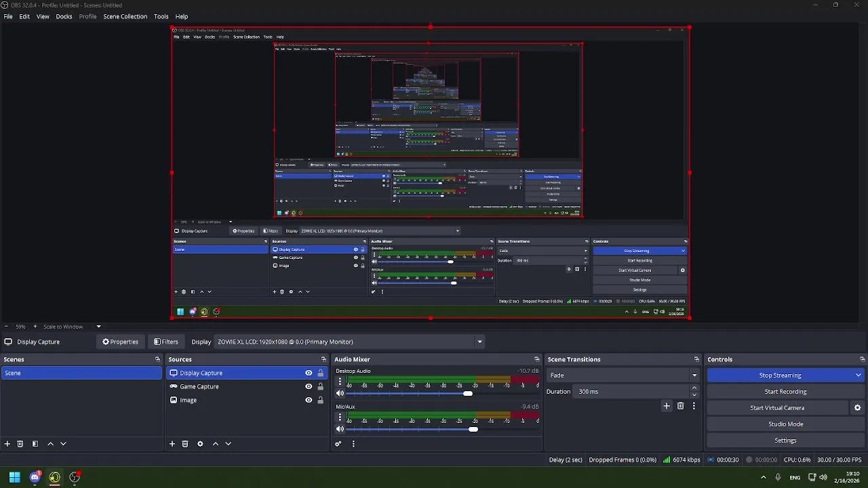Open scene filters from Scenes toolbar
The image size is (868, 488).
35,444
